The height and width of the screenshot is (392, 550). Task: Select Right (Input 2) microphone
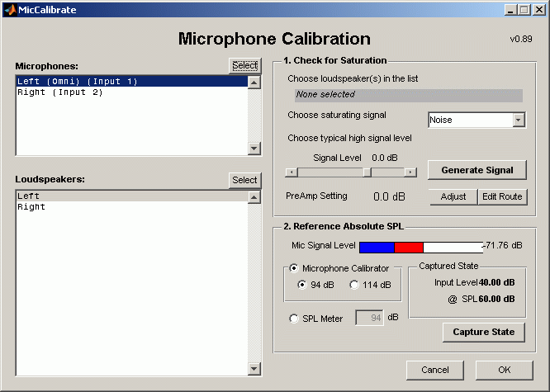(132, 92)
